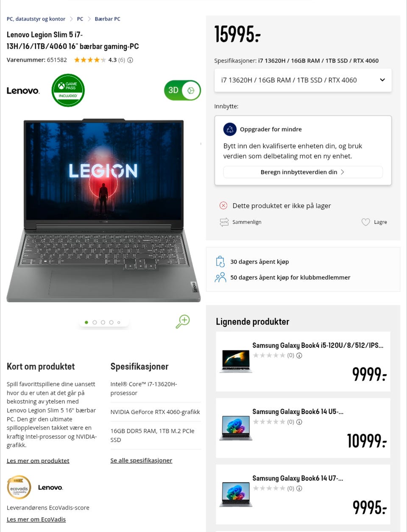Go to the Bærbar PC breadcrumb

[107, 19]
